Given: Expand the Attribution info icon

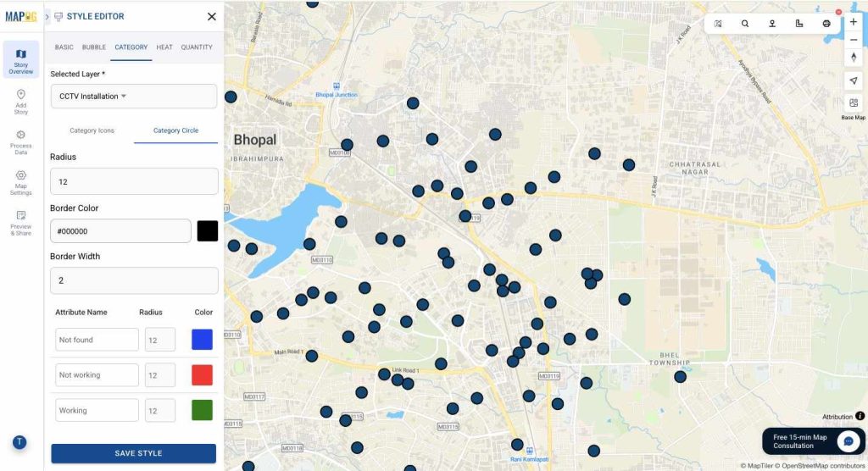Looking at the screenshot, I should click(x=860, y=417).
